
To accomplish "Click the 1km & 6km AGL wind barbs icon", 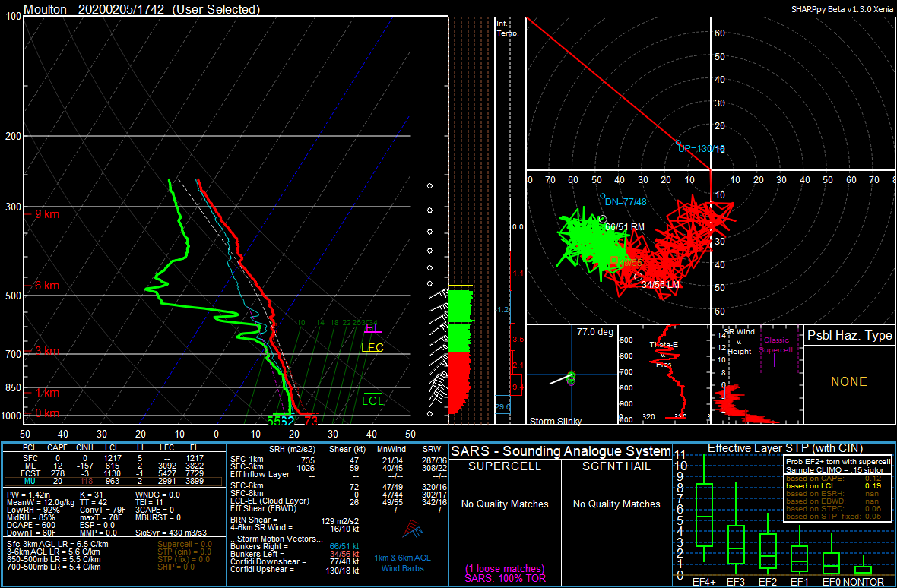I will tap(412, 530).
